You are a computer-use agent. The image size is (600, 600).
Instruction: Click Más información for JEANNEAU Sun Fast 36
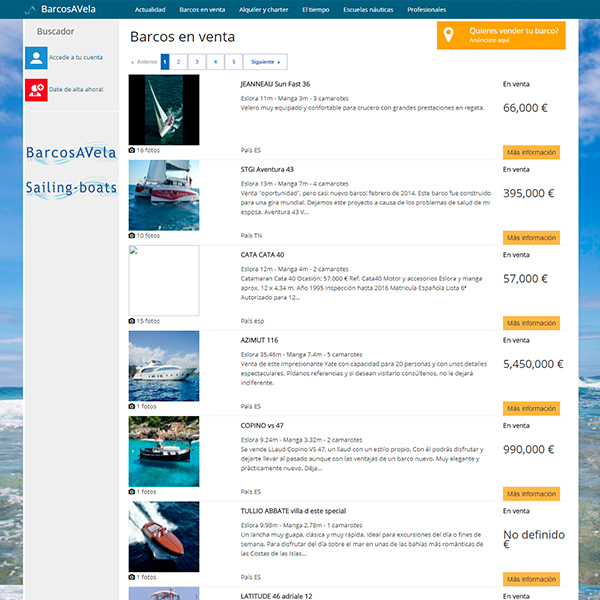click(x=531, y=152)
